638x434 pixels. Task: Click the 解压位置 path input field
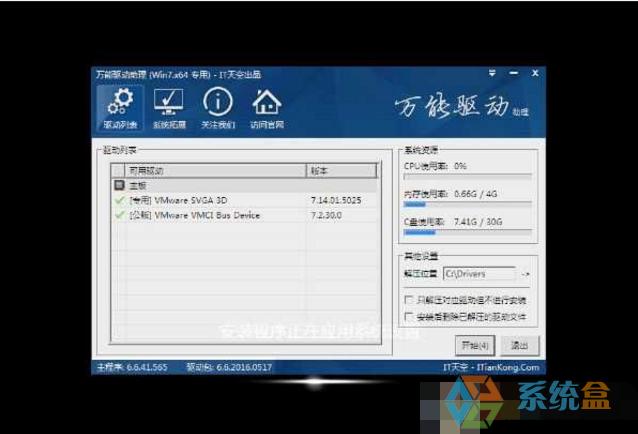pyautogui.click(x=479, y=272)
